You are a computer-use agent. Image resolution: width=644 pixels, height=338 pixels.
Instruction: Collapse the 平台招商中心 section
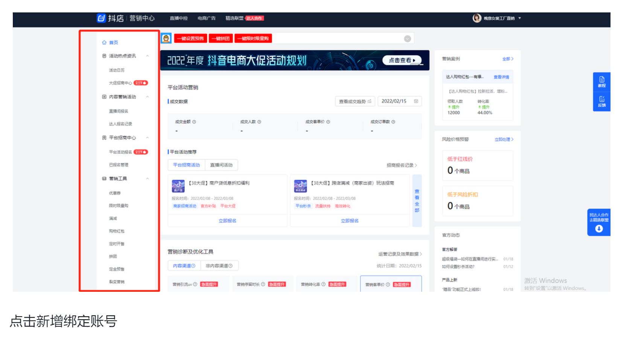pos(148,138)
